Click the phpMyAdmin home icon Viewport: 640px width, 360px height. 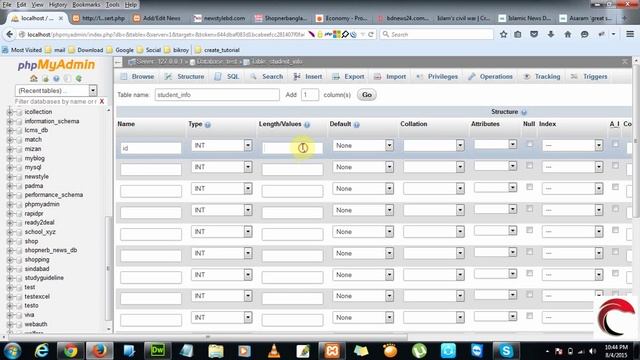tap(33, 78)
